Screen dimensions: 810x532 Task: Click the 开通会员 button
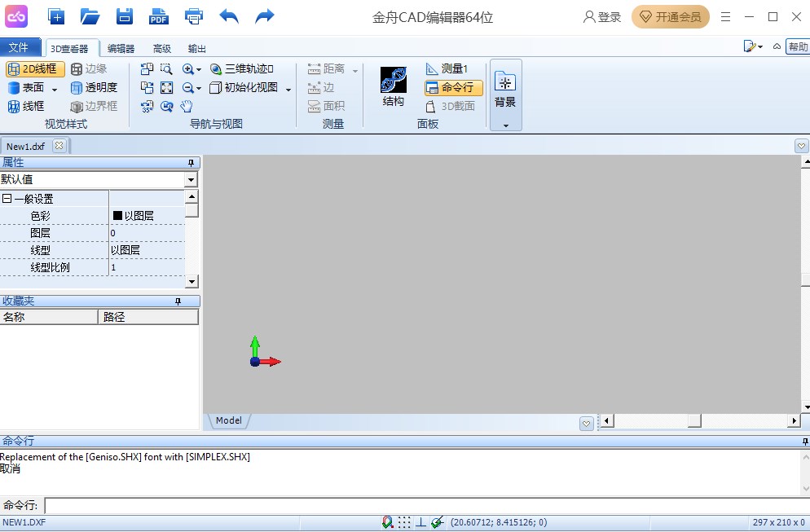coord(670,17)
